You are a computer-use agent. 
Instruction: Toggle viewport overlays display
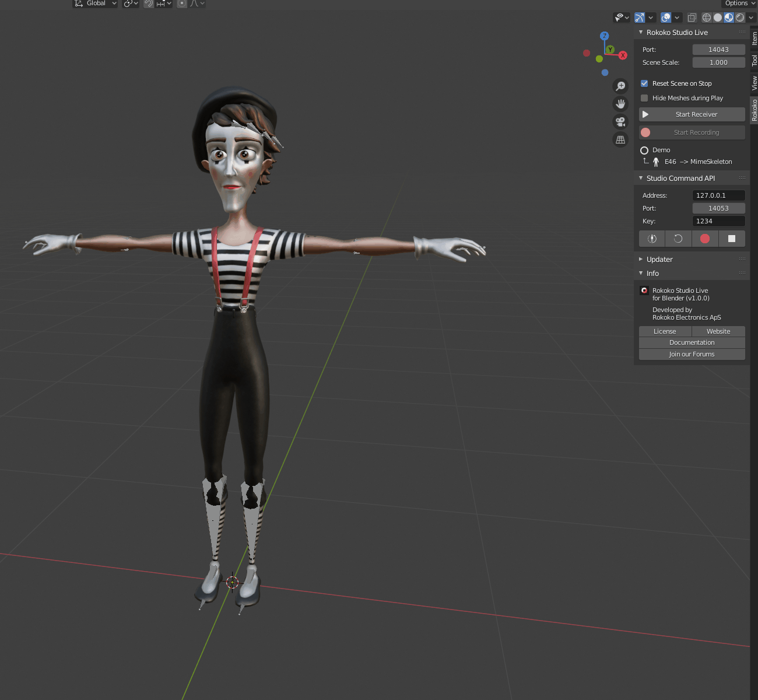tap(666, 17)
